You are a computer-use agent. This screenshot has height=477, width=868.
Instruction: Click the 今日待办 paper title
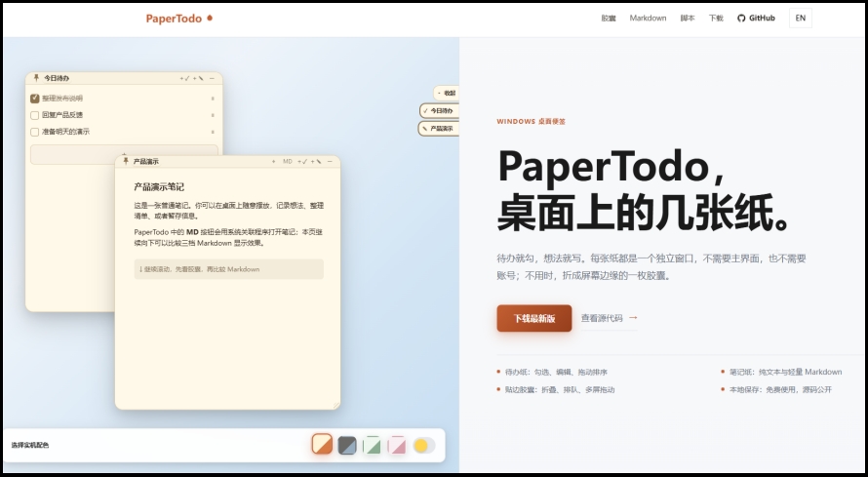(57, 79)
